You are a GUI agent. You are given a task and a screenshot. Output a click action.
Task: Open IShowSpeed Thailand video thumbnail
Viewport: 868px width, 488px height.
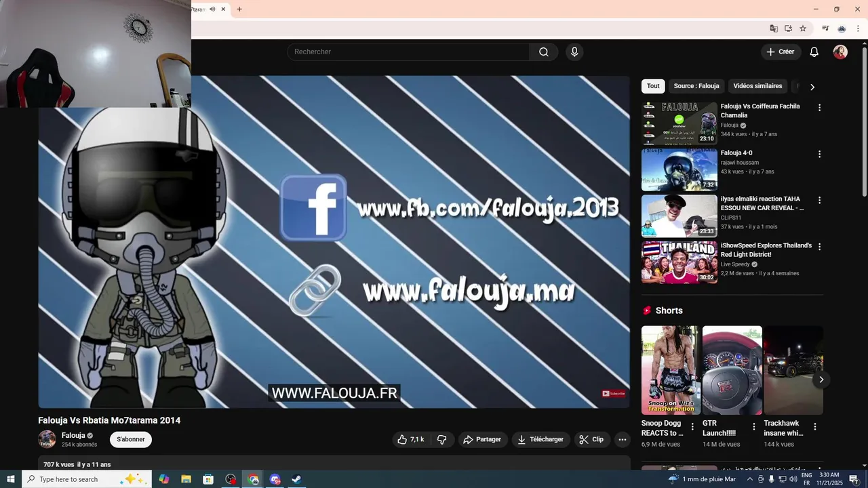pyautogui.click(x=679, y=262)
